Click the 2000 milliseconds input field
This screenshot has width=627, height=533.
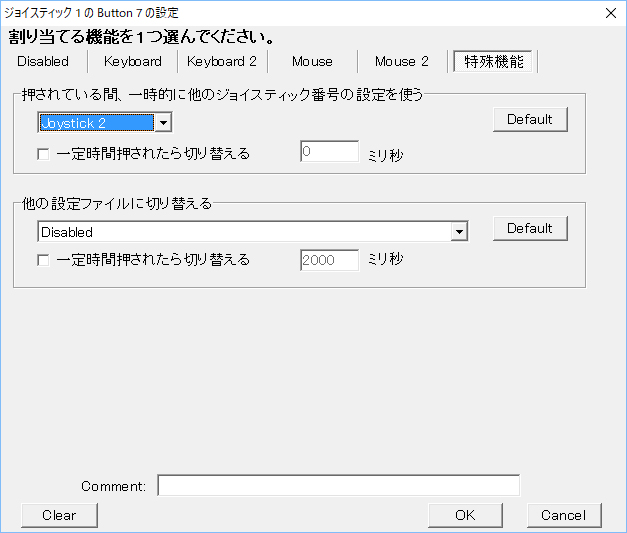[x=329, y=260]
